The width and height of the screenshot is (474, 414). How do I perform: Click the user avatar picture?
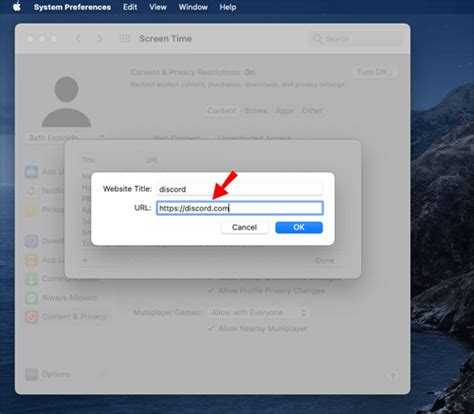click(66, 102)
